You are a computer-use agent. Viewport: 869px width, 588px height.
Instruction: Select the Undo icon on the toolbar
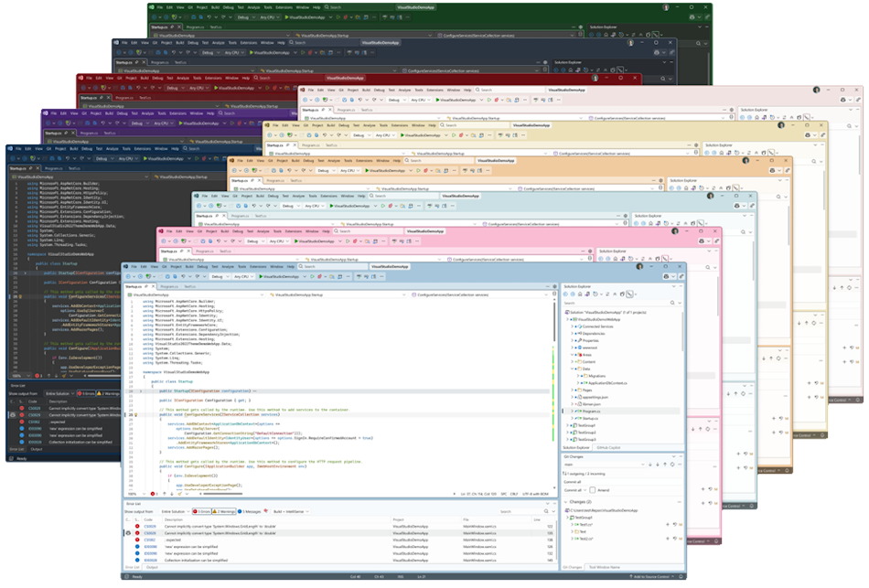[x=182, y=277]
